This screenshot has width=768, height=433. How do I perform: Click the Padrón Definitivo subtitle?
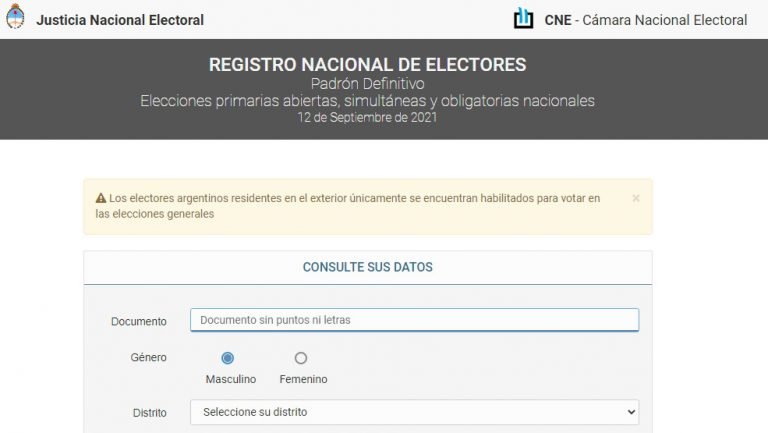[367, 84]
